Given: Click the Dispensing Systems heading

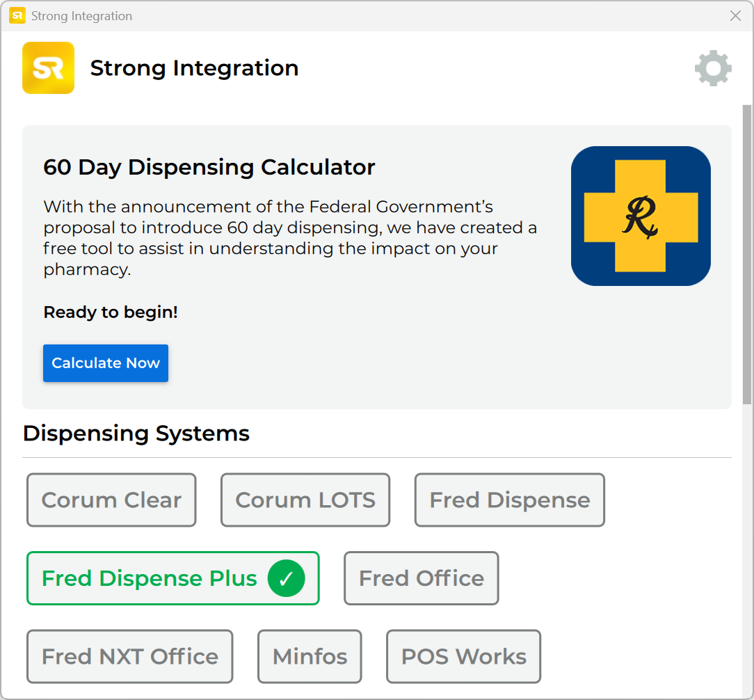Looking at the screenshot, I should [136, 433].
